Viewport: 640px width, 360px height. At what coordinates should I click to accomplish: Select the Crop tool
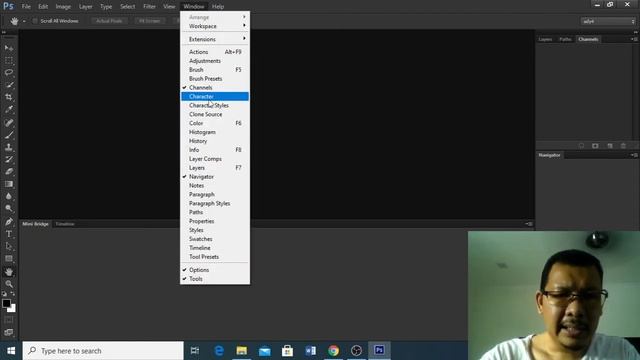9,97
